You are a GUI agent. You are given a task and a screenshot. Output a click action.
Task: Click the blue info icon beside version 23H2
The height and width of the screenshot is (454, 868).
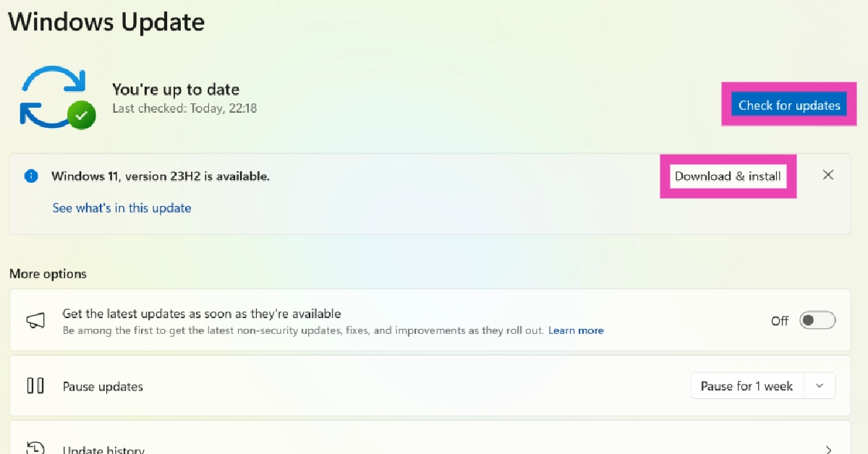[30, 176]
